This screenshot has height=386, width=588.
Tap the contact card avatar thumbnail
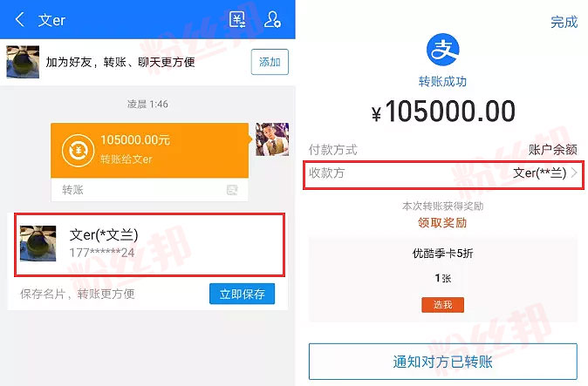[38, 243]
